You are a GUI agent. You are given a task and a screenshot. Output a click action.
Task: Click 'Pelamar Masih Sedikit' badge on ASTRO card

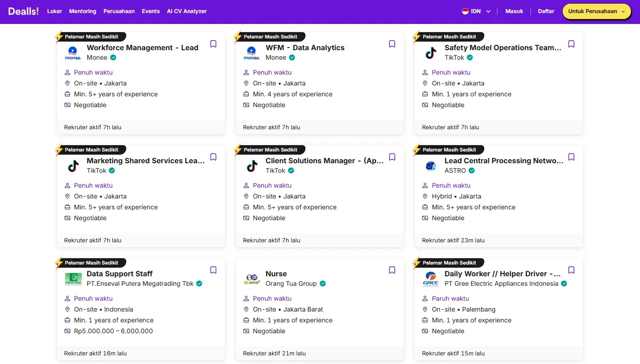coord(449,150)
